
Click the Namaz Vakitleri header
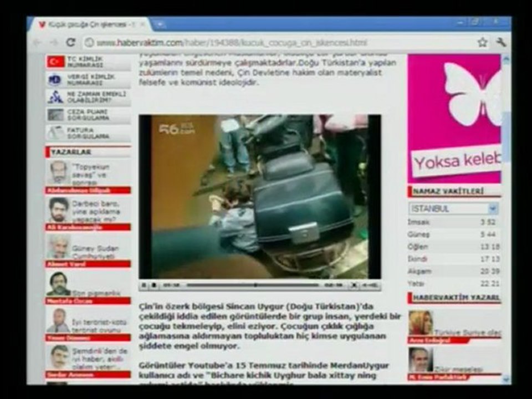tap(454, 191)
